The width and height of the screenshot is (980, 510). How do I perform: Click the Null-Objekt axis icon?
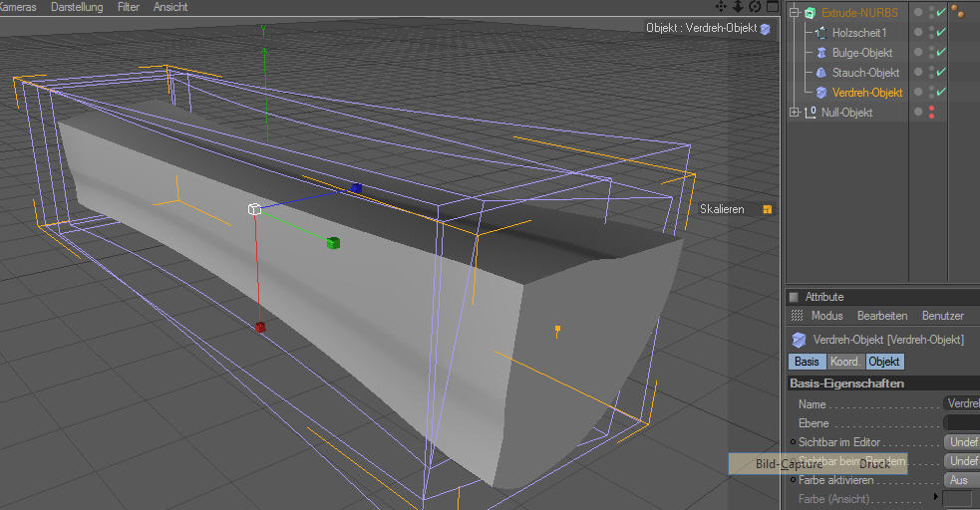811,113
